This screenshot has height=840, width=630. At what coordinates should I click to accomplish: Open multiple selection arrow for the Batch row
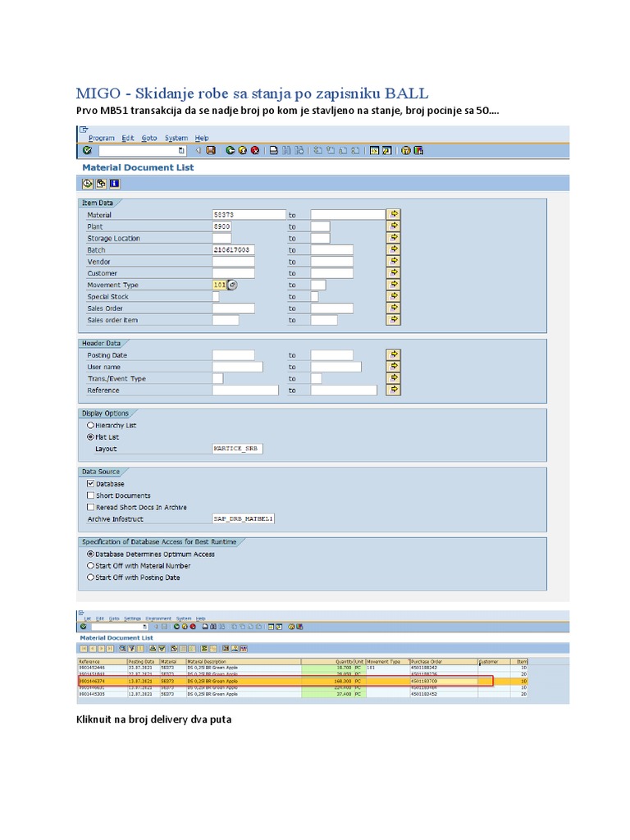(x=394, y=249)
